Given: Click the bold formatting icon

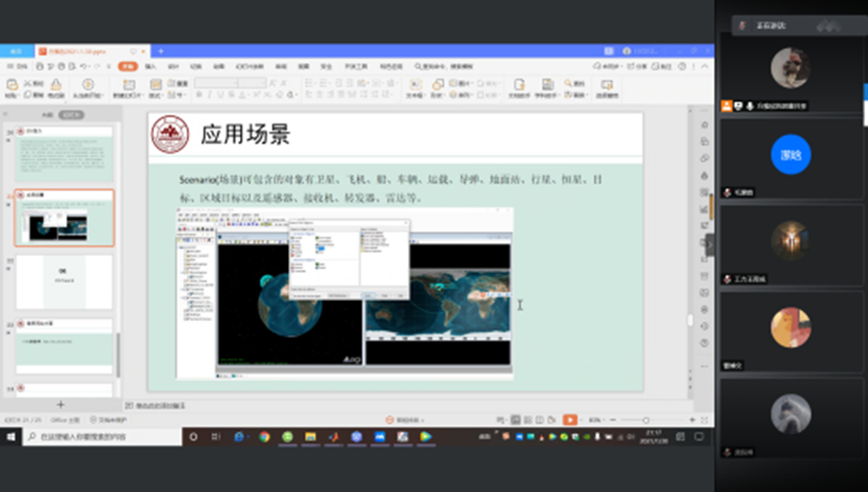Looking at the screenshot, I should coord(199,96).
